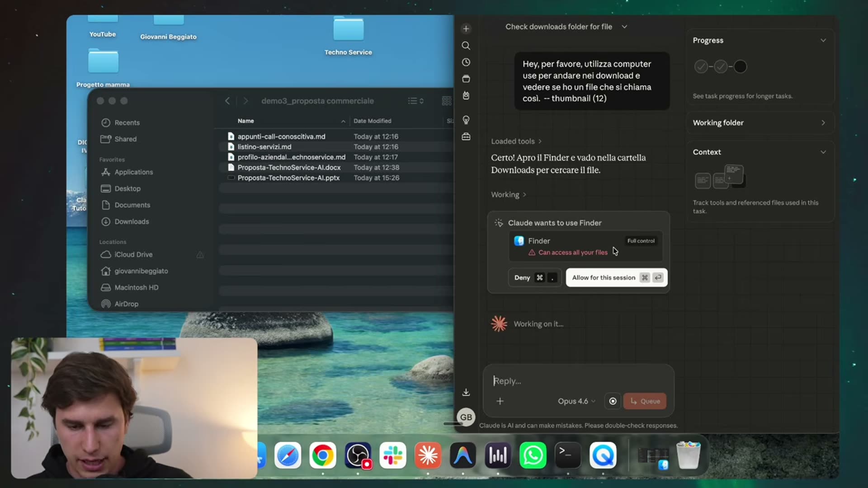
Task: Open the Full control permission dropdown
Action: point(641,241)
